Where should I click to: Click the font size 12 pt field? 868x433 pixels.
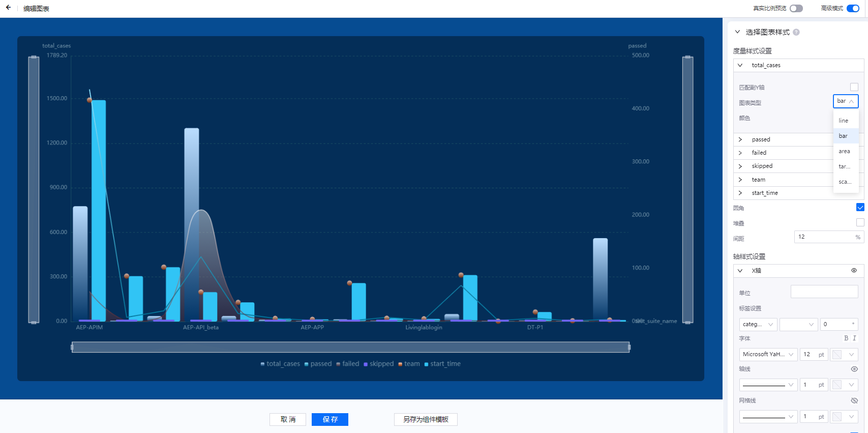coord(814,354)
